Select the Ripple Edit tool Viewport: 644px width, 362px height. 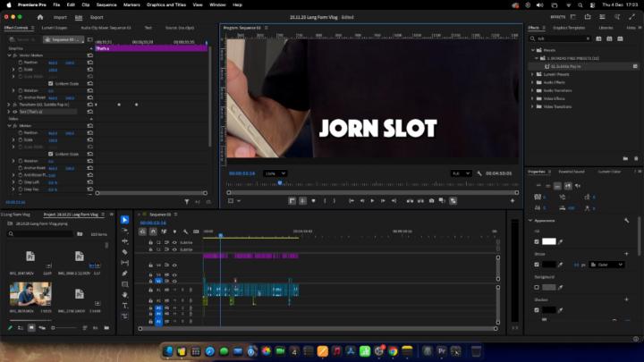point(124,241)
